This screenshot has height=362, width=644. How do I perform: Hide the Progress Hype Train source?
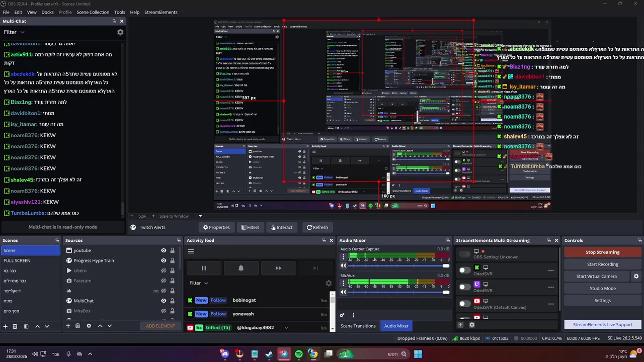coord(164,260)
